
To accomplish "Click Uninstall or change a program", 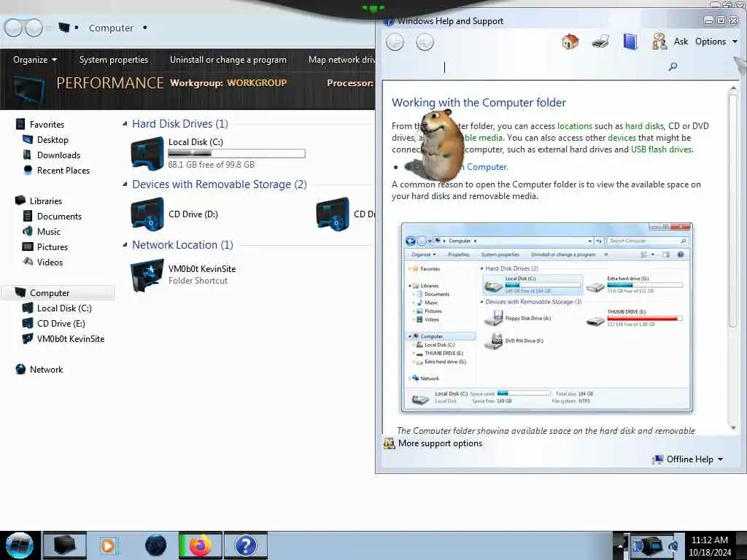I will 228,60.
